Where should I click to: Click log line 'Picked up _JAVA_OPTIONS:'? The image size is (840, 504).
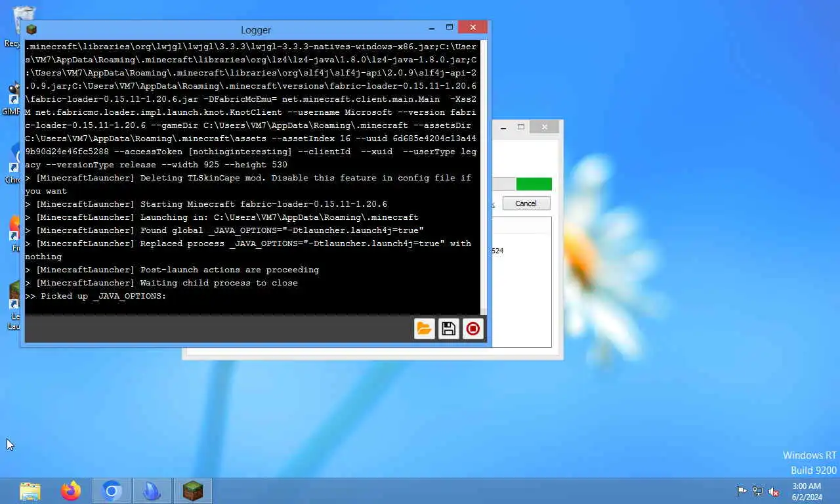96,296
